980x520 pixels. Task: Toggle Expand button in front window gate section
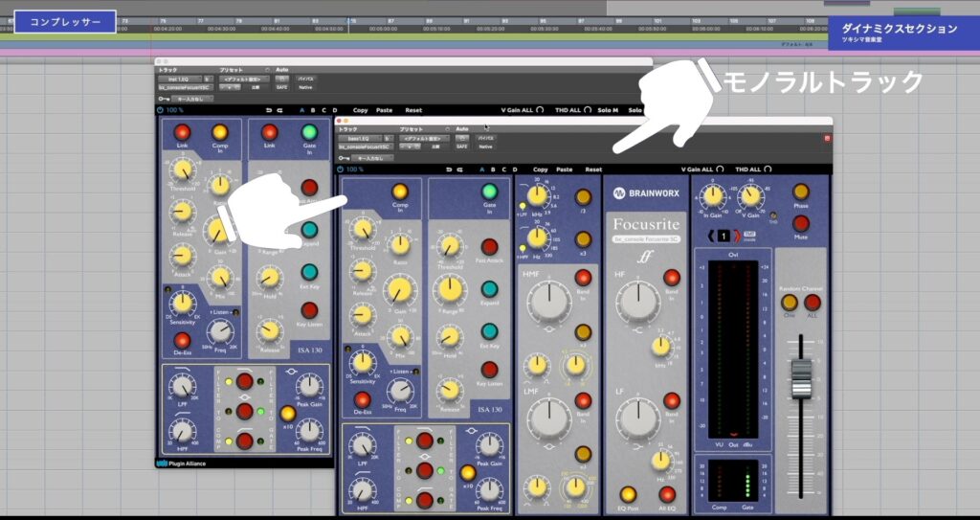(489, 289)
